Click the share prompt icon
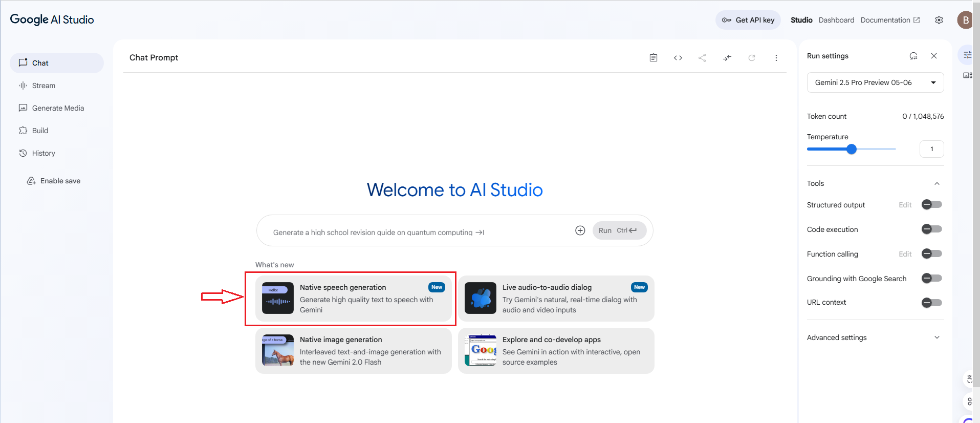The image size is (980, 423). [x=702, y=58]
